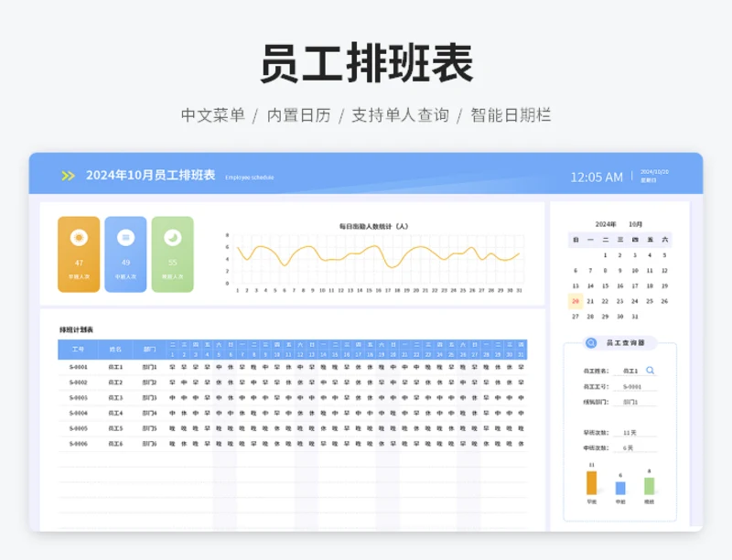Select the sun icon on the 早班人次 card
732x560 pixels.
tap(79, 237)
